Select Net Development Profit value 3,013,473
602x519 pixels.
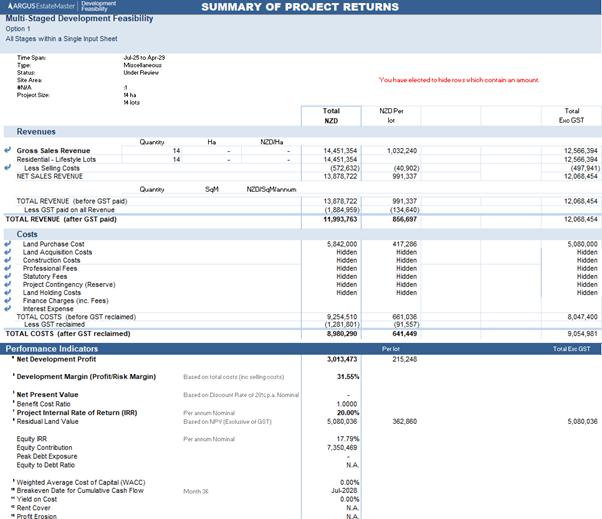coord(342,359)
